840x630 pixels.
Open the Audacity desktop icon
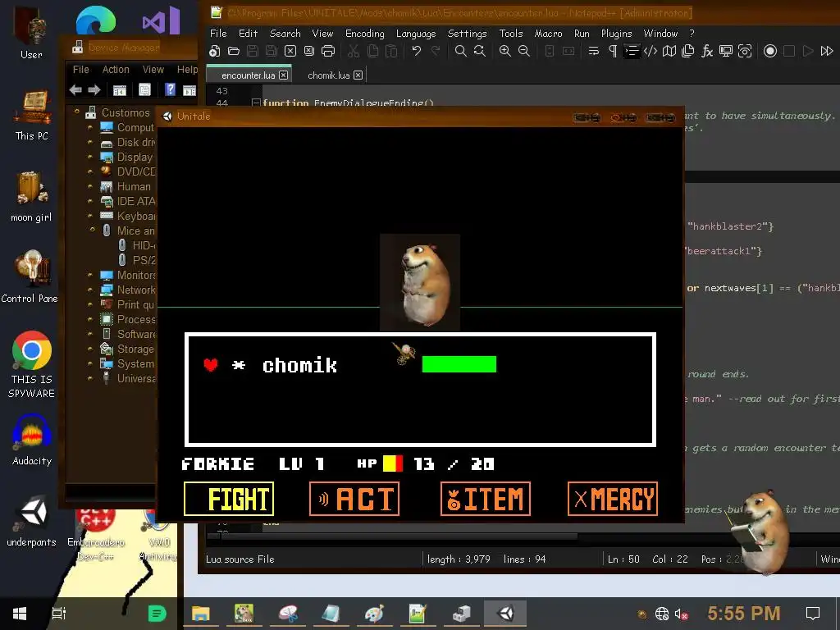coord(32,440)
